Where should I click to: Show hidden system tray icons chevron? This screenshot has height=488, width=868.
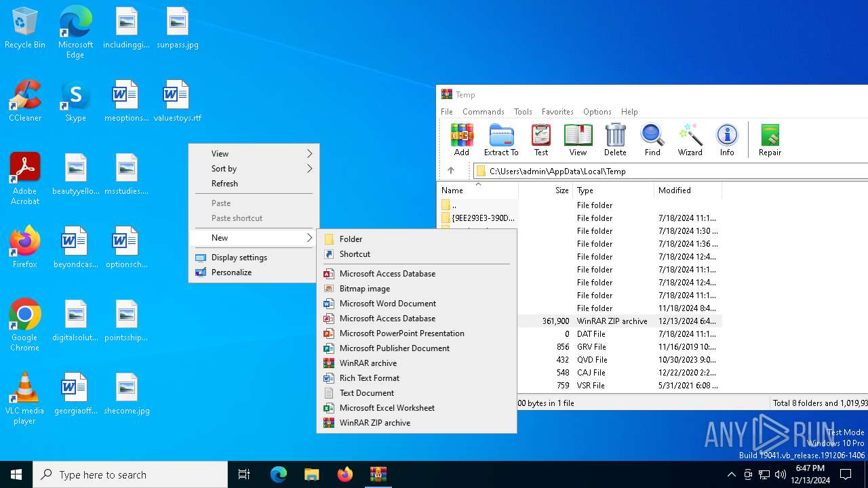pyautogui.click(x=731, y=474)
